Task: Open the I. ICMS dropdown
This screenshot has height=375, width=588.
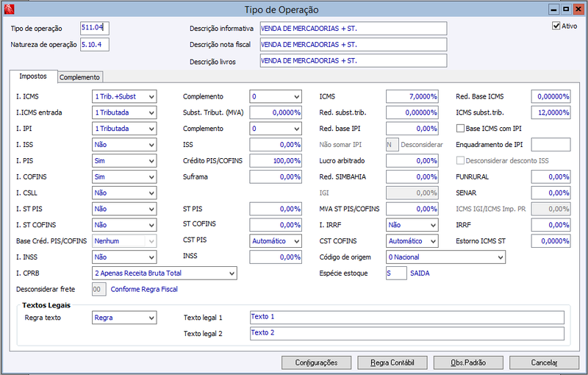Action: [x=124, y=96]
